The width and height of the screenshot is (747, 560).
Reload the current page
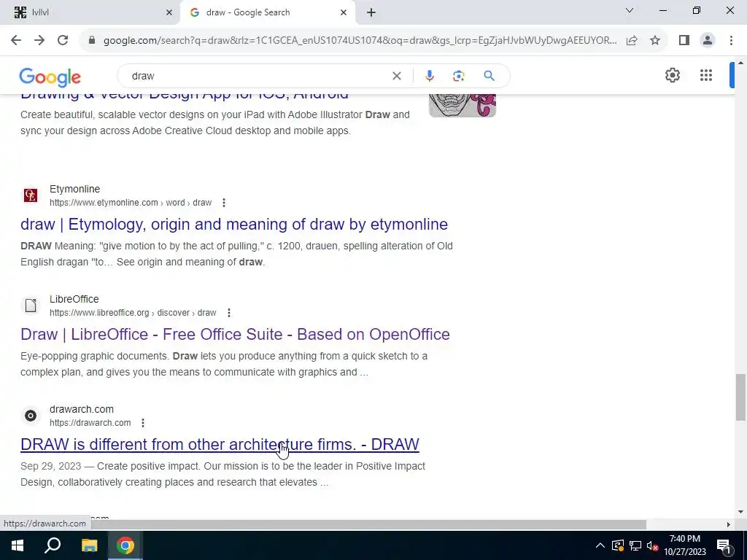pos(63,41)
